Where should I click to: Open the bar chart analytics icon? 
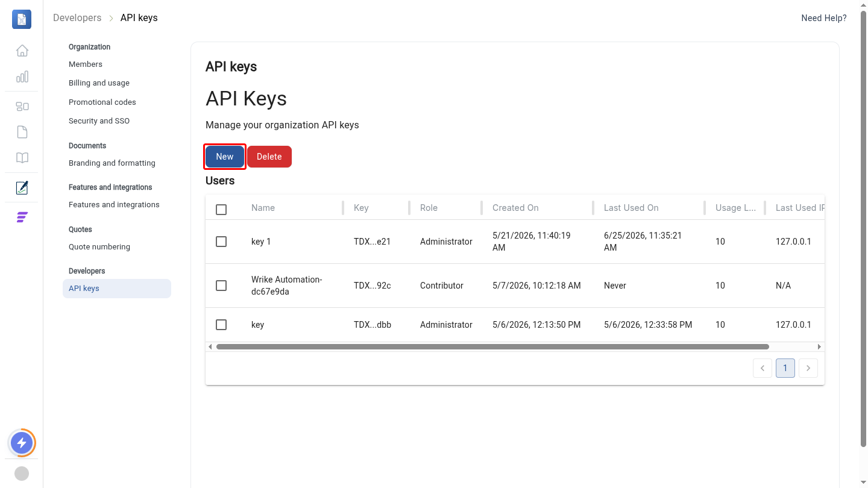click(x=22, y=77)
